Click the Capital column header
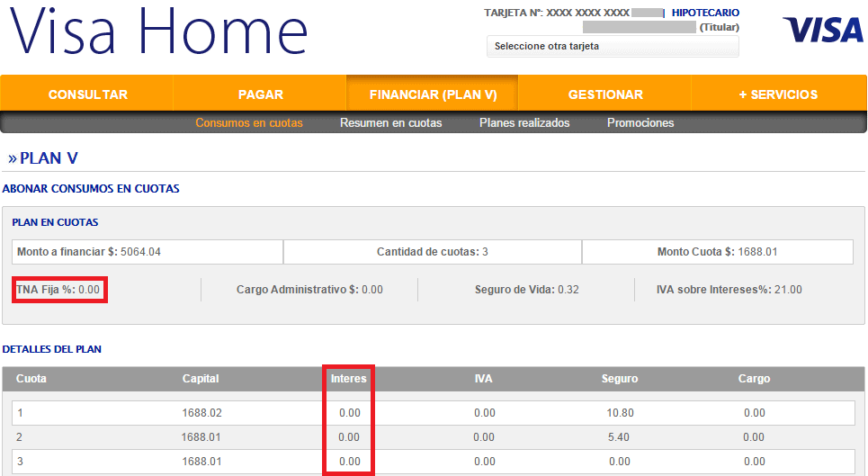 pyautogui.click(x=201, y=379)
